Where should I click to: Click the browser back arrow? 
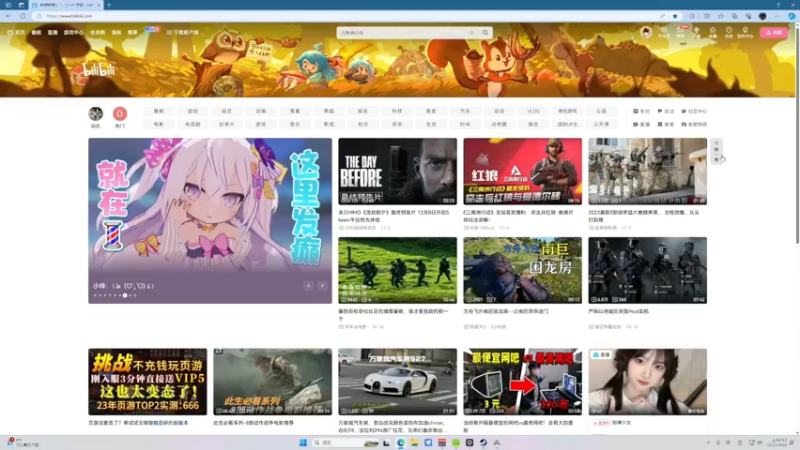[x=9, y=16]
